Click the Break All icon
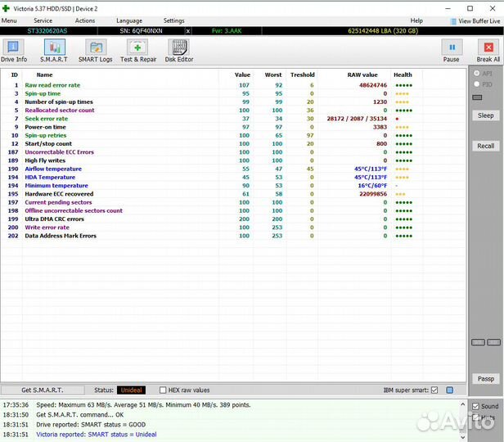The image size is (504, 442). [488, 51]
